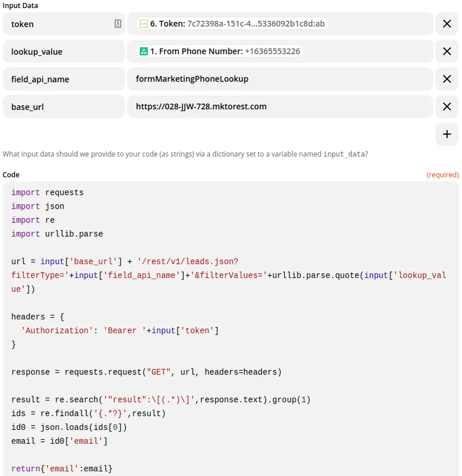Image resolution: width=462 pixels, height=476 pixels.
Task: Remove the lookup_value row with its X icon
Action: coord(446,51)
